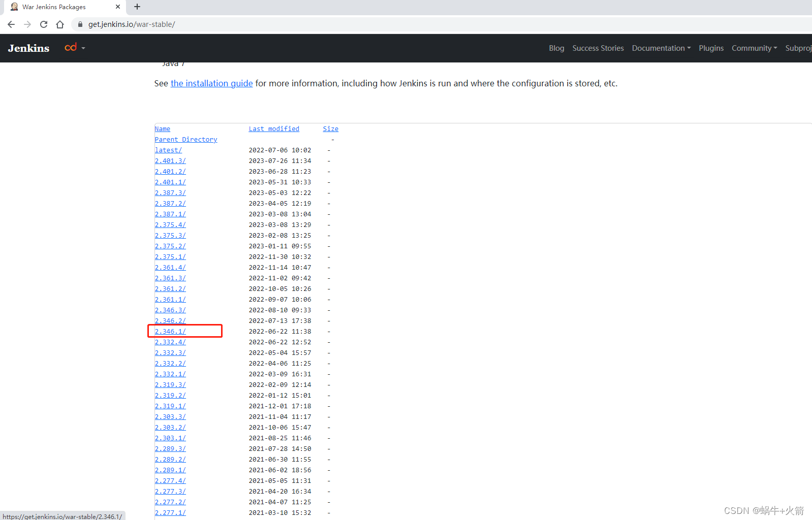Image resolution: width=812 pixels, height=520 pixels.
Task: Open the 2.319.3/ directory
Action: (x=170, y=385)
